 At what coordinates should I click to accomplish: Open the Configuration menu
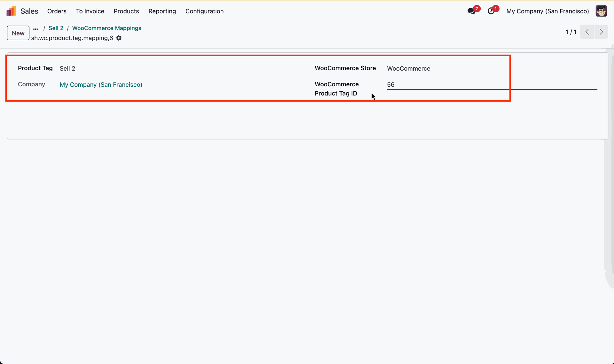pyautogui.click(x=205, y=11)
